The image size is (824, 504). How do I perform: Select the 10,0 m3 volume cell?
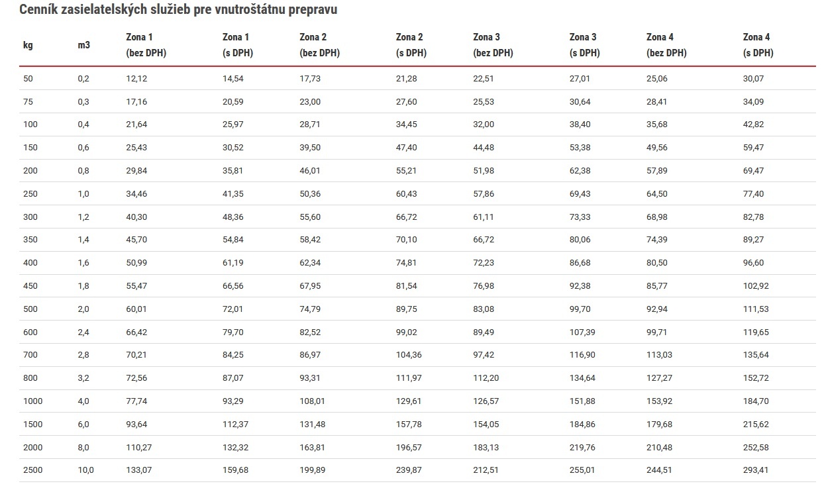pos(85,470)
